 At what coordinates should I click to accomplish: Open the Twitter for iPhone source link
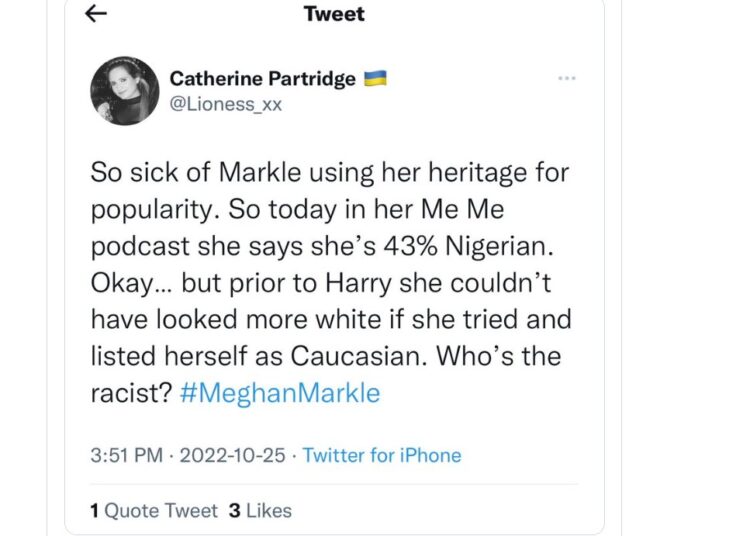point(382,455)
